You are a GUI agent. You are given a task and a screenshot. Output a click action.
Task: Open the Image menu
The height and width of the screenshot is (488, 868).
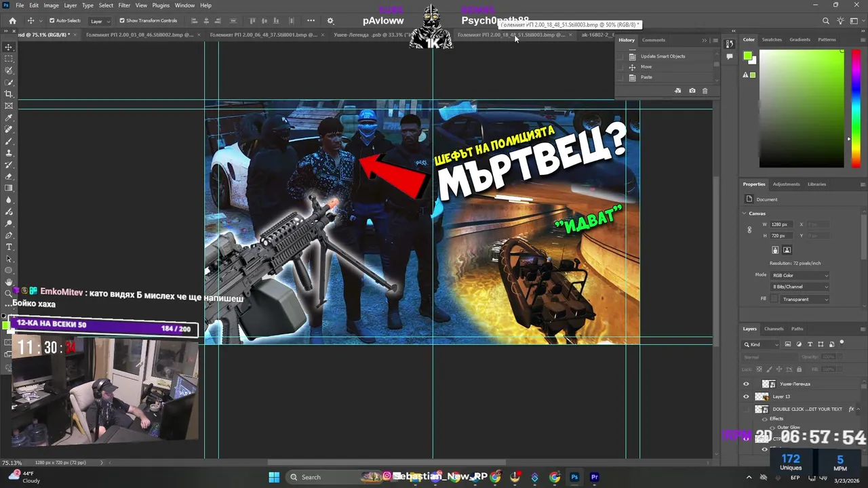click(x=51, y=5)
